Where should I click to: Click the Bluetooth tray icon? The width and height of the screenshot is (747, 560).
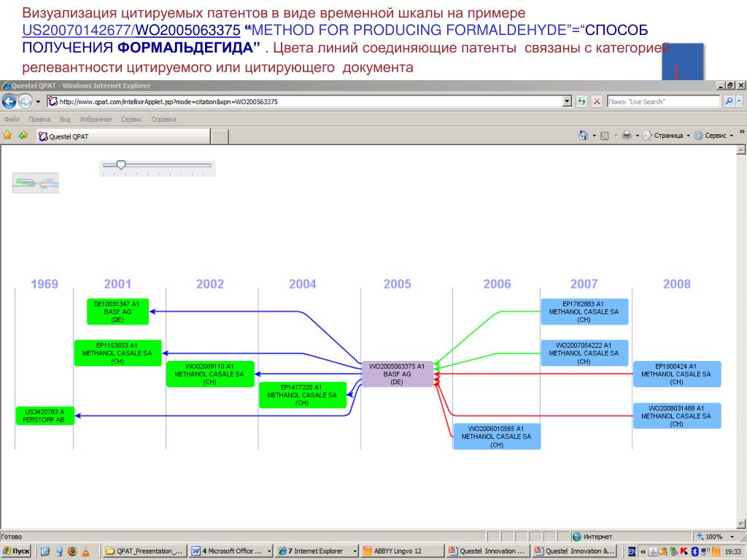694,551
